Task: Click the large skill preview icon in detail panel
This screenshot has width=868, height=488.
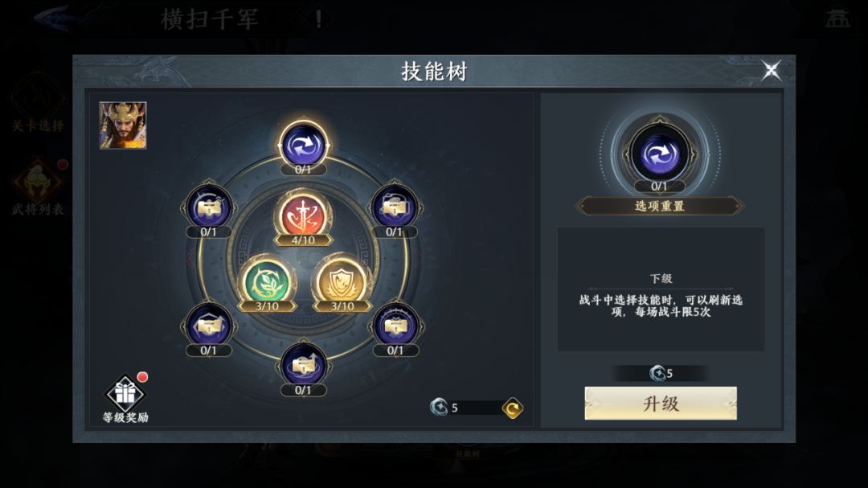Action: 659,153
